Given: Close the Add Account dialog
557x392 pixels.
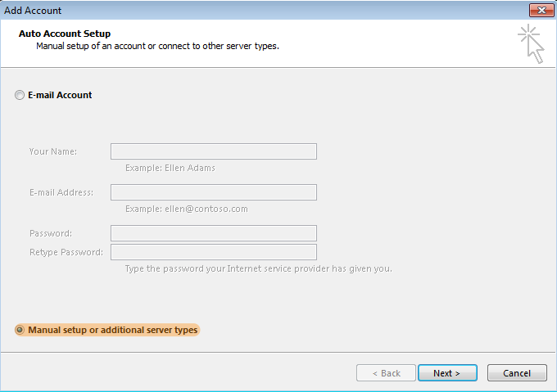Looking at the screenshot, I should (x=541, y=11).
